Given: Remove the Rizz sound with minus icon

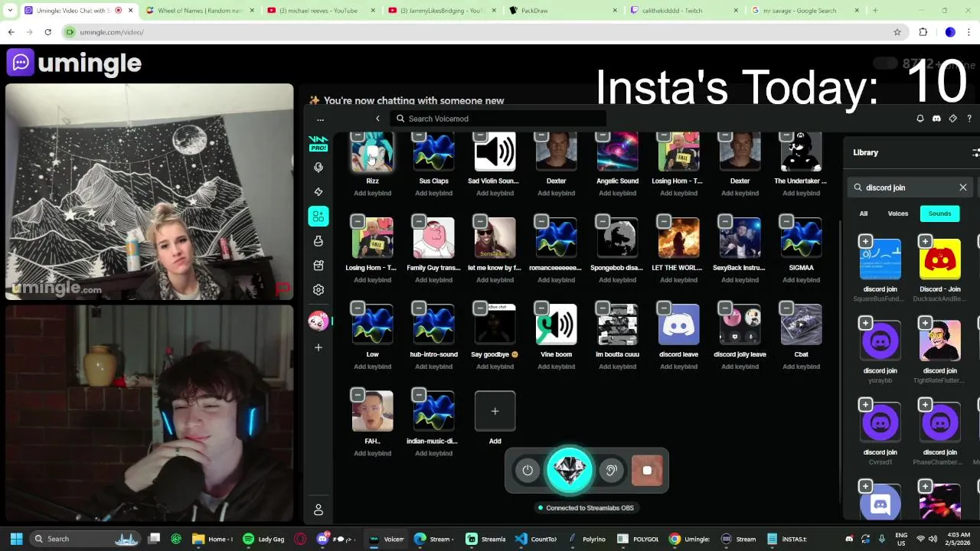Looking at the screenshot, I should tap(358, 137).
